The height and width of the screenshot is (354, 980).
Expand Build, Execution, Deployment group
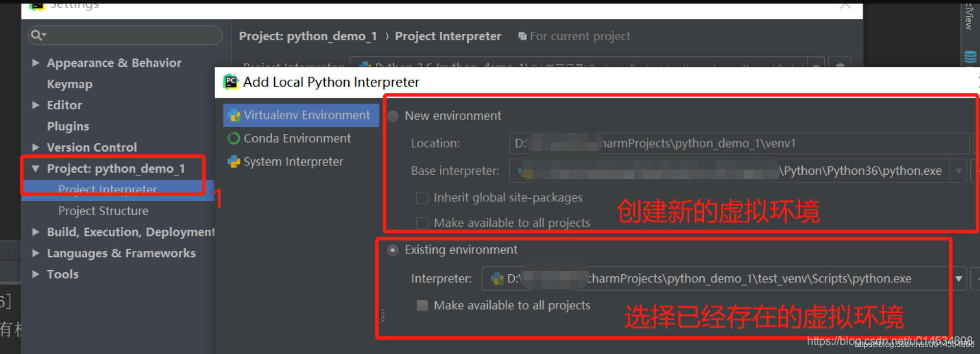[35, 232]
